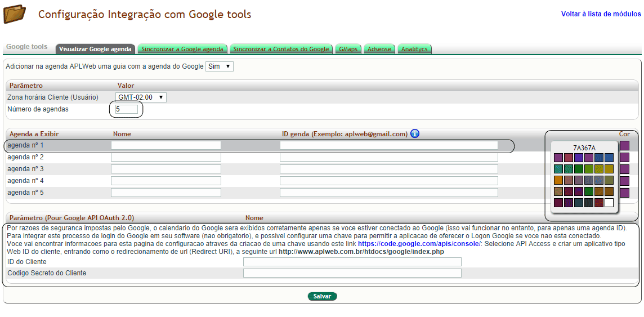Click the Salvar button
This screenshot has height=317, width=644.
[323, 296]
